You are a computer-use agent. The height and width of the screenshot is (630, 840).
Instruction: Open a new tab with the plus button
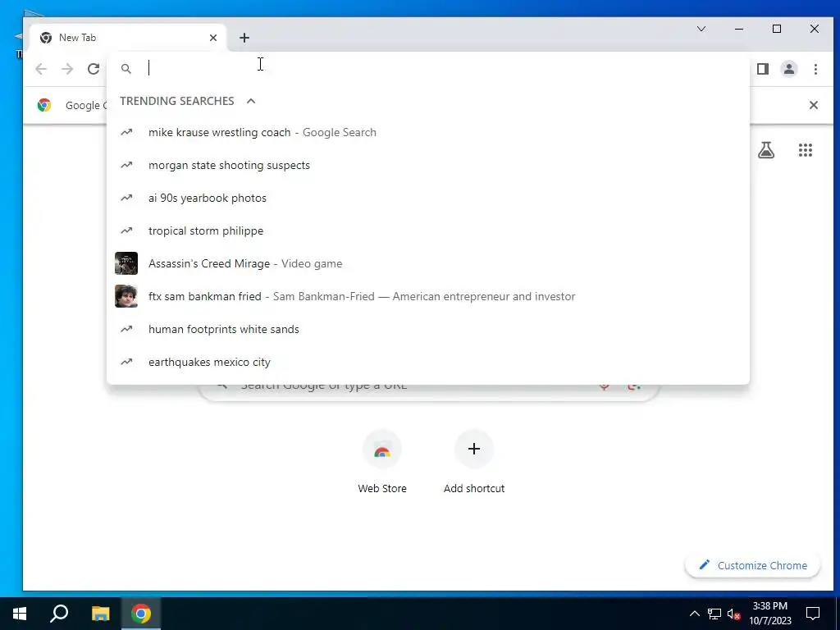[244, 38]
